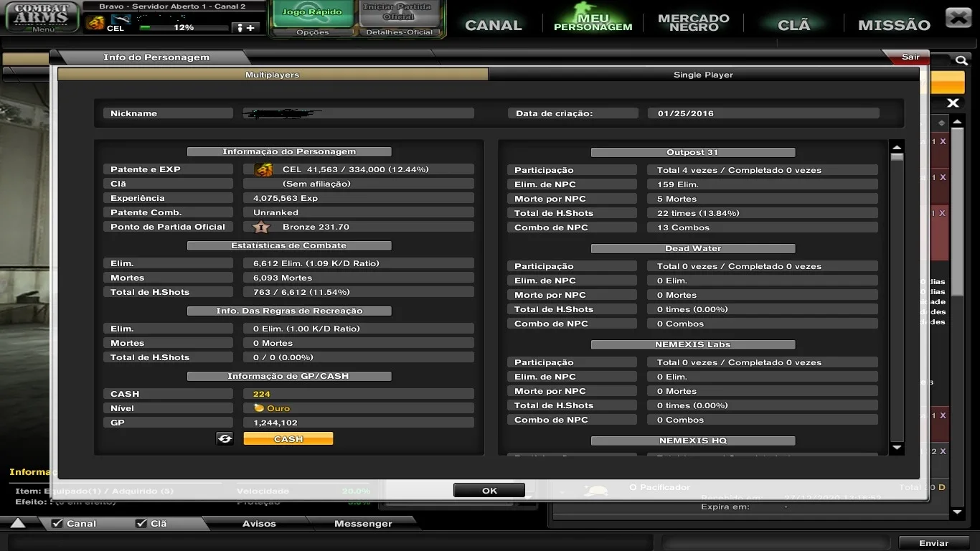Image resolution: width=980 pixels, height=551 pixels.
Task: Click the stats scrollbar up arrow
Action: click(x=897, y=147)
